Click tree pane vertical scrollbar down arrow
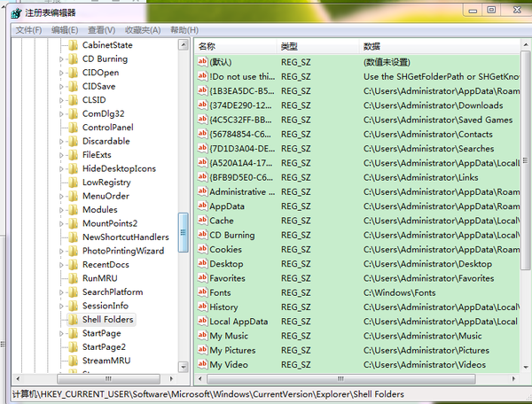 tap(184, 367)
